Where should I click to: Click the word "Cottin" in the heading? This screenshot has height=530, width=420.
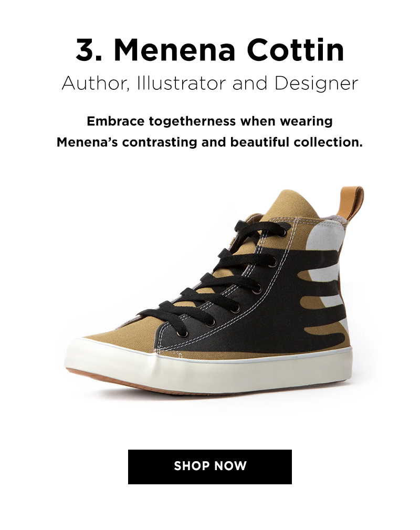296,50
